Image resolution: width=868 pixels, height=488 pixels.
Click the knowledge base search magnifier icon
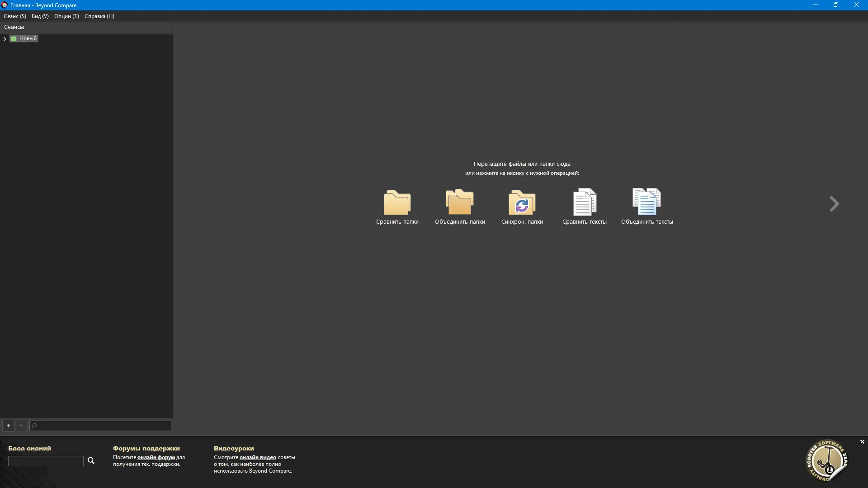point(91,460)
